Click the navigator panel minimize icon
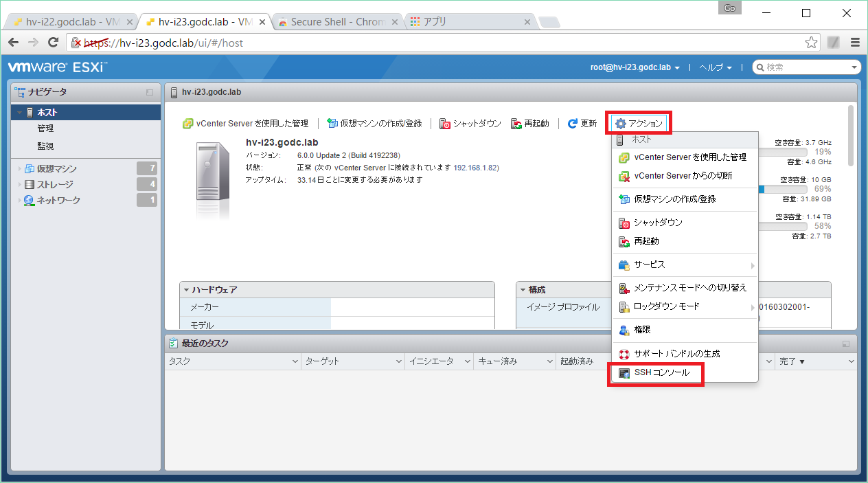Viewport: 868px width, 483px height. 150,92
